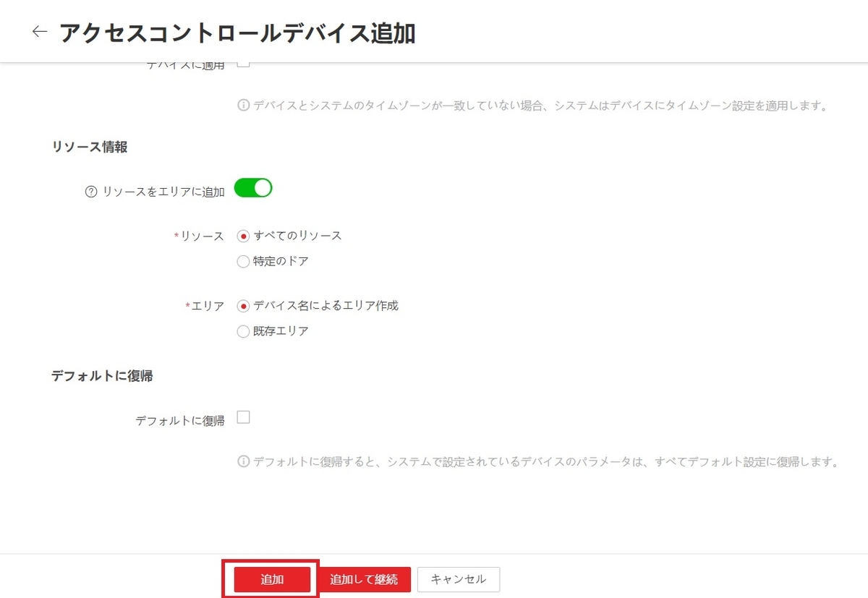Choose 既存エリア for the area setting
The image size is (868, 598).
[243, 330]
